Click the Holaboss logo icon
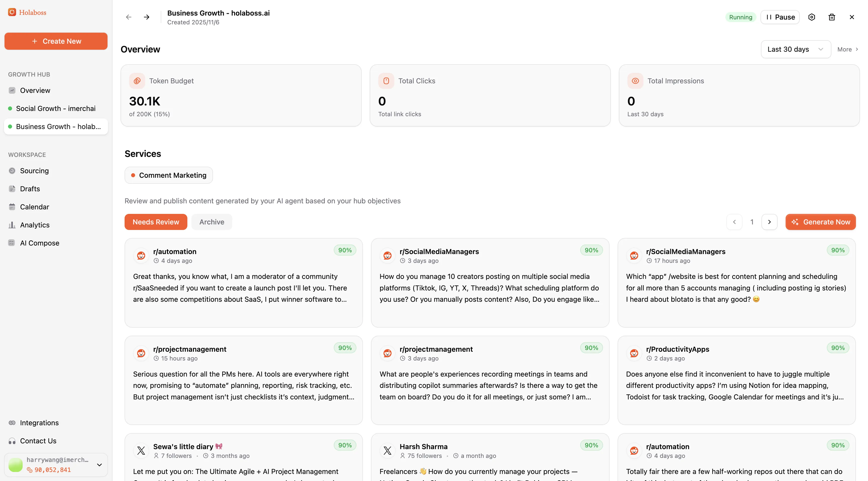 (12, 13)
